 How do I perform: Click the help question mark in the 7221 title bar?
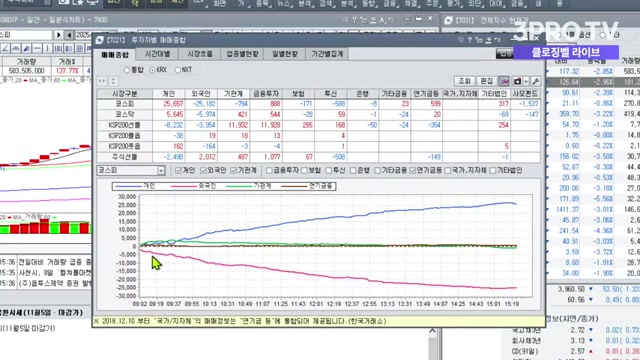point(470,40)
